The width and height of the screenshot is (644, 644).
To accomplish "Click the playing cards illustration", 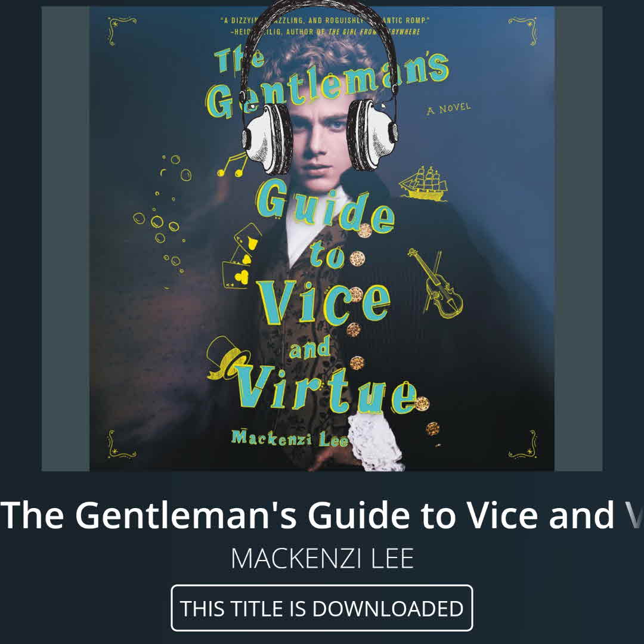I will pos(242,256).
